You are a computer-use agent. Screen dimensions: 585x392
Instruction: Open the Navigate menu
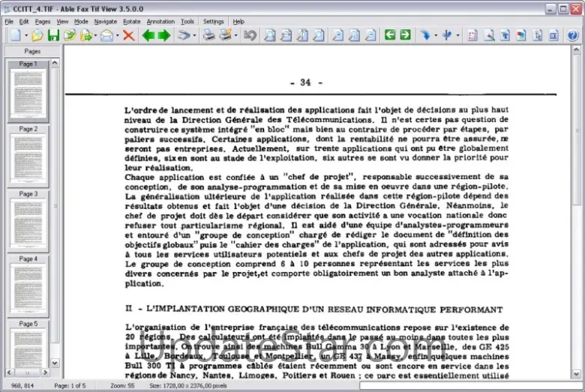coord(106,22)
